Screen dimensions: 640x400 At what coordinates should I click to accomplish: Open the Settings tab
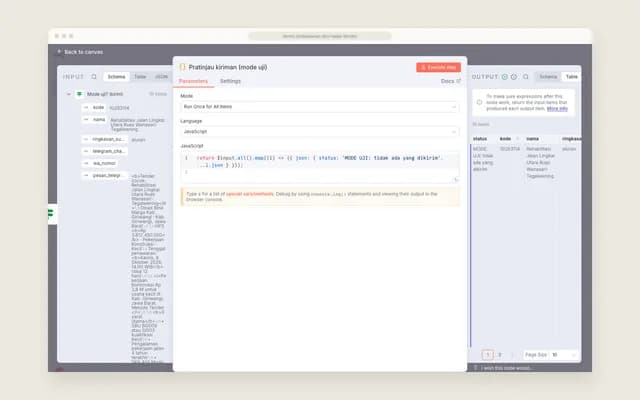pyautogui.click(x=230, y=81)
